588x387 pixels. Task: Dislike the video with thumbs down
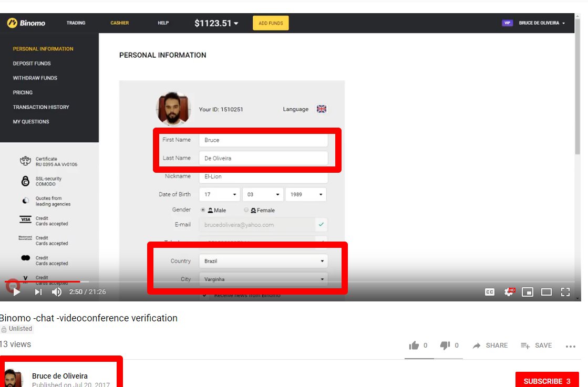445,346
